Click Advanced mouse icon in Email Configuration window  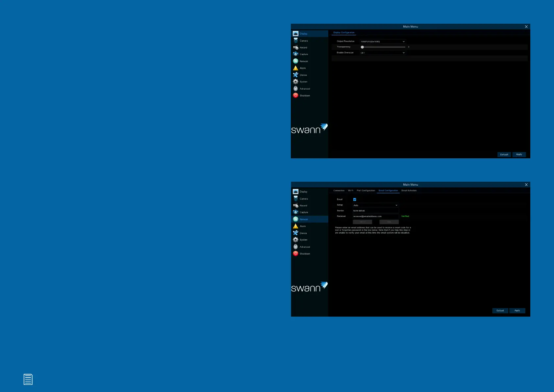click(295, 247)
